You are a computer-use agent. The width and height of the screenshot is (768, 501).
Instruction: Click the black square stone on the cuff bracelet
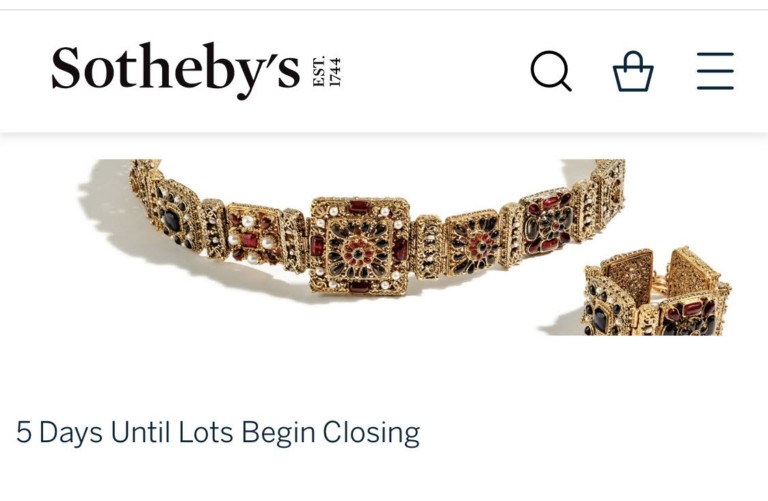coord(600,319)
